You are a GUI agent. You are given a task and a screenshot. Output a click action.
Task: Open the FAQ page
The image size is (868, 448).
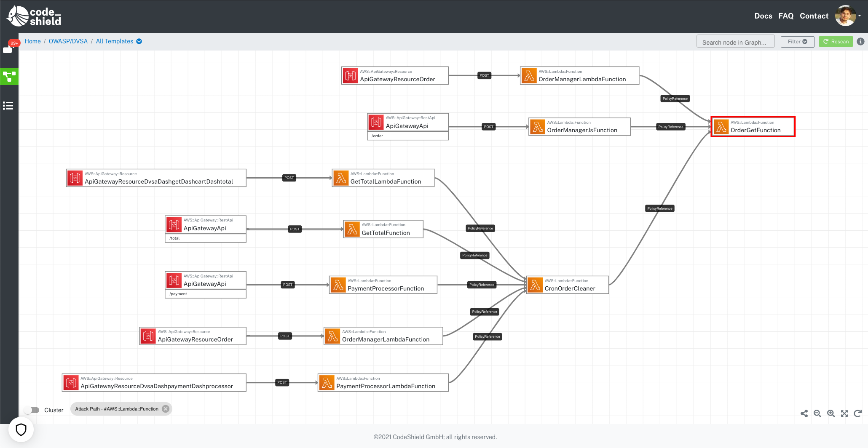pos(786,16)
